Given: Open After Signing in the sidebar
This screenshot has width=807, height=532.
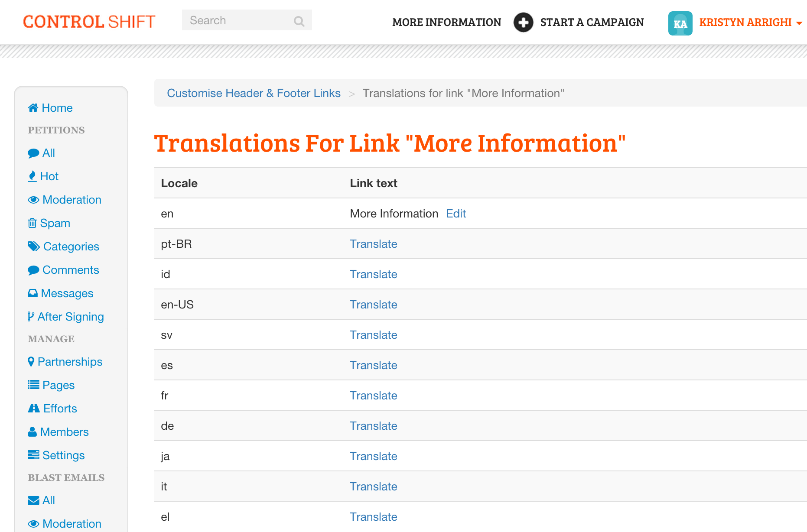Looking at the screenshot, I should [71, 317].
